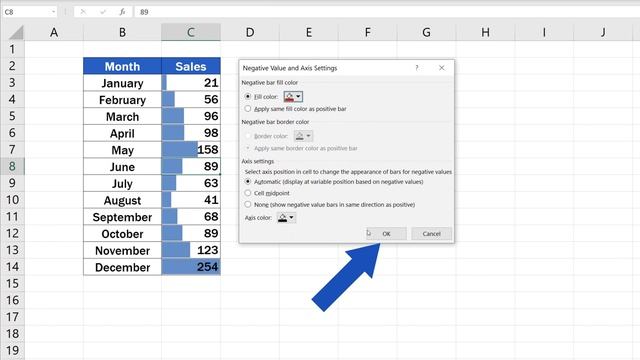The image size is (640, 360).
Task: Click the Name Box showing C8
Action: (27, 12)
